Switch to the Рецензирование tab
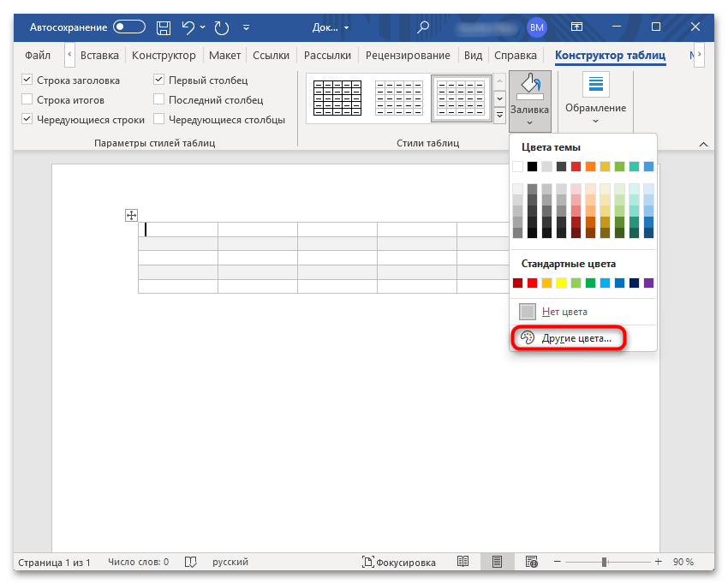The image size is (728, 584). pos(408,56)
